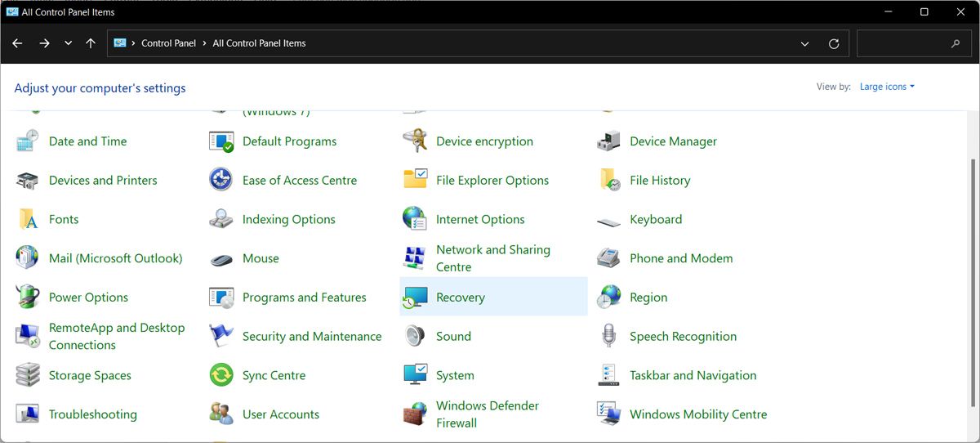Click the Phone and Modem icon
980x443 pixels.
coord(608,258)
